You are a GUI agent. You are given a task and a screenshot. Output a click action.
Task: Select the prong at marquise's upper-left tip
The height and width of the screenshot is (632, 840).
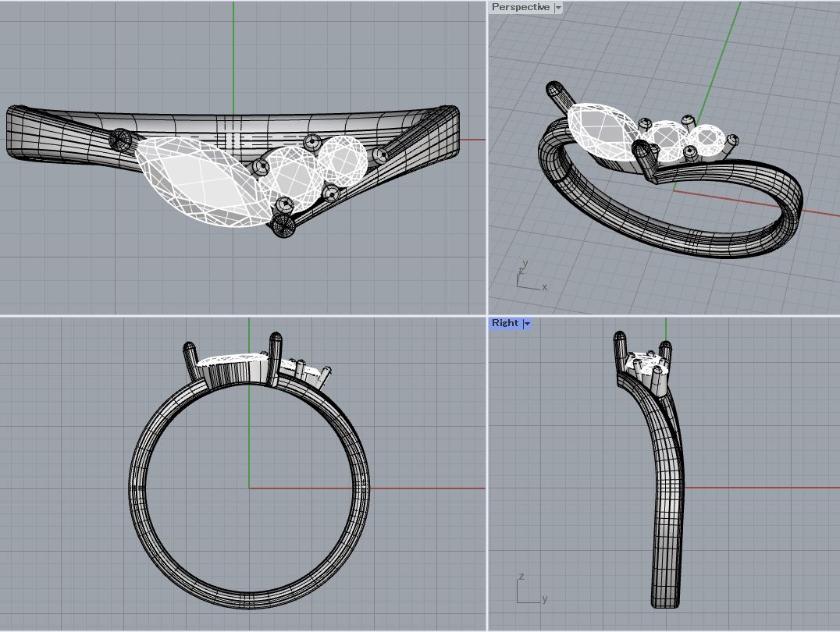[x=120, y=140]
